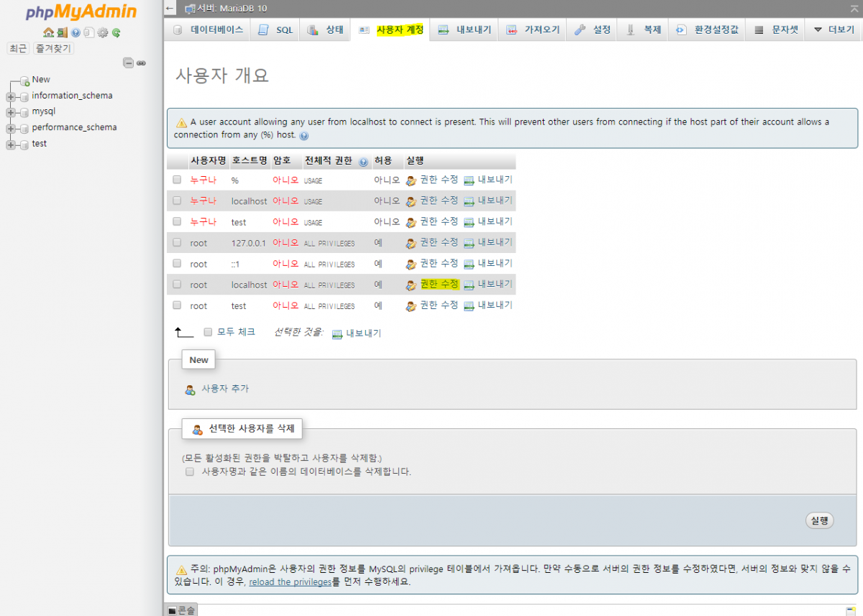This screenshot has width=863, height=616.
Task: Open the 복제 tab
Action: click(x=643, y=29)
